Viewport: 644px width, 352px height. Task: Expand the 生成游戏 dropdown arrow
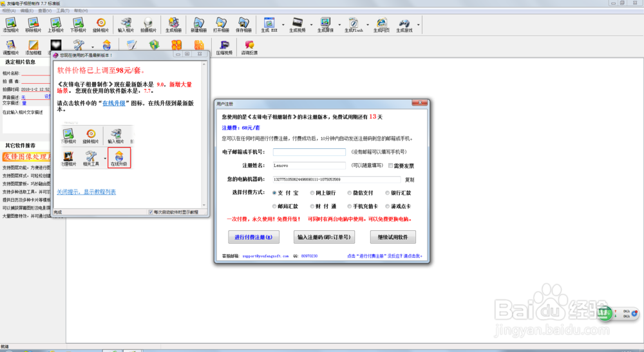[x=419, y=24]
